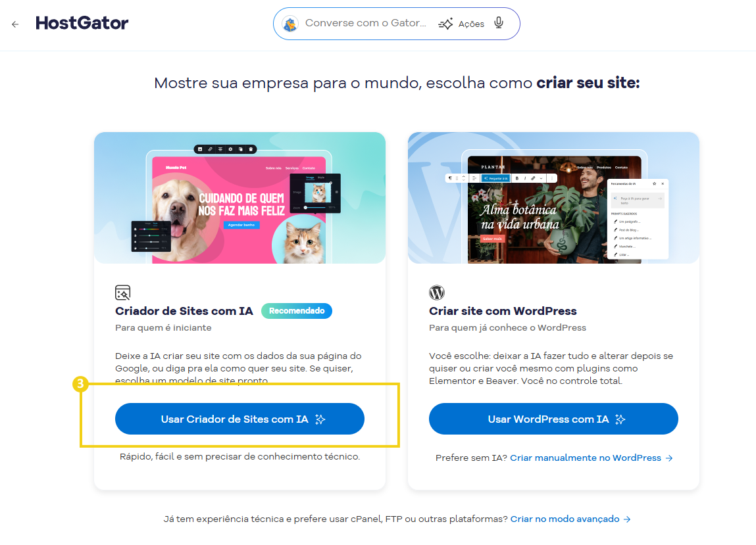Viewport: 756px width, 545px height.
Task: Click the Recomendado badge
Action: [x=297, y=311]
